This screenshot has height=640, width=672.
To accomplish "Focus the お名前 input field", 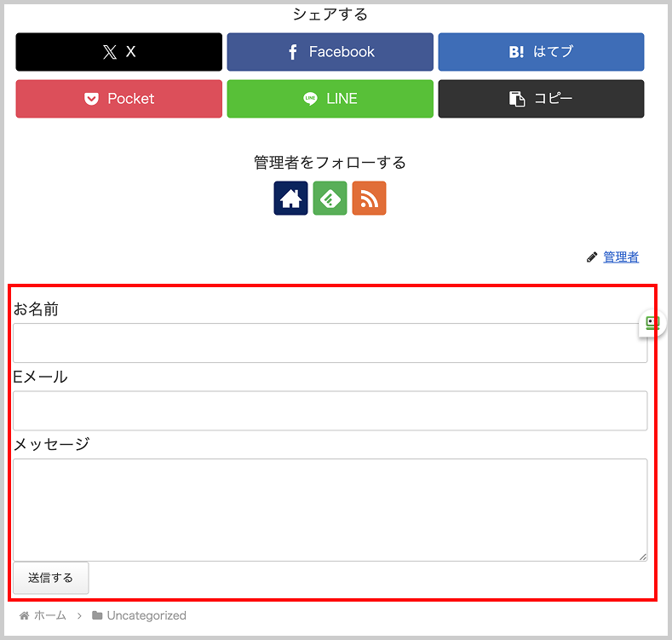I will tap(330, 343).
